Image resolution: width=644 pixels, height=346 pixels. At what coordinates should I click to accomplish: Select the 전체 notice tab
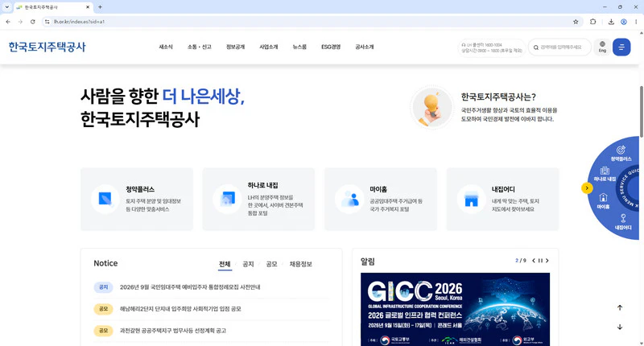(225, 264)
